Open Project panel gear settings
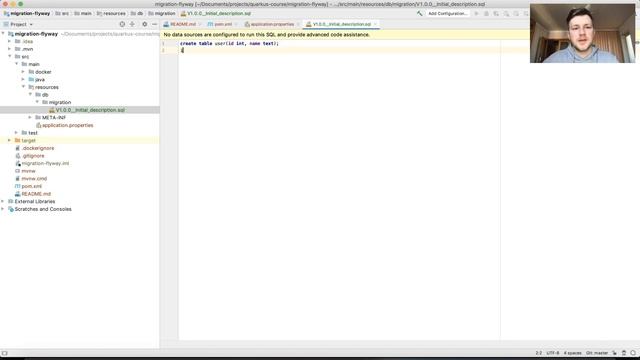640x360 pixels. tap(144, 24)
